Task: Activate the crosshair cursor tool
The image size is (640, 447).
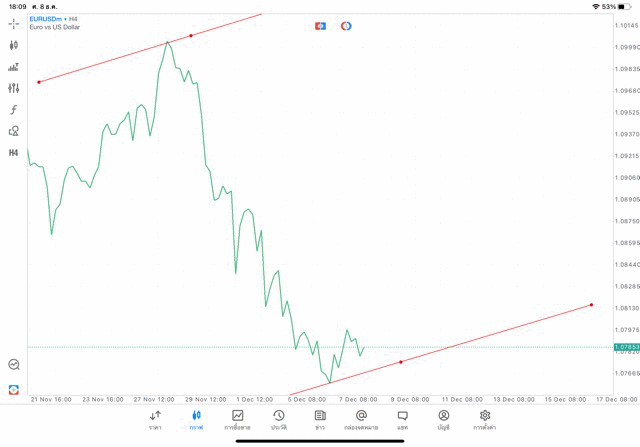Action: (14, 22)
